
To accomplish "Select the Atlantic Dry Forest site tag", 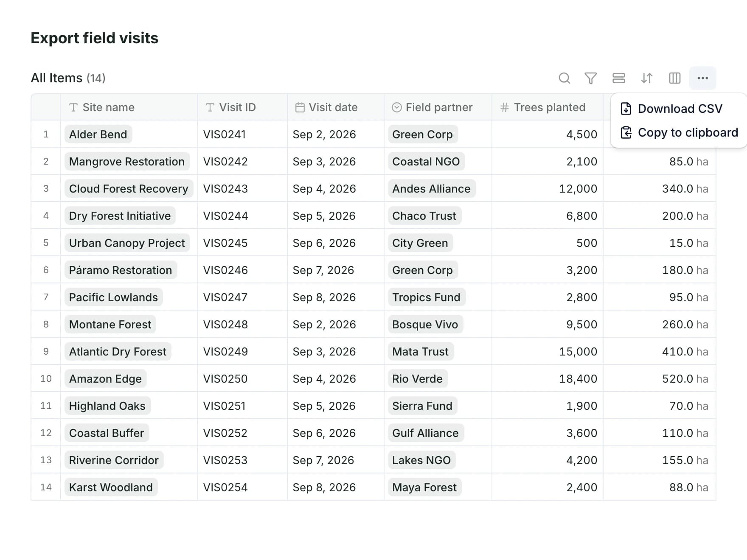I will [x=118, y=352].
